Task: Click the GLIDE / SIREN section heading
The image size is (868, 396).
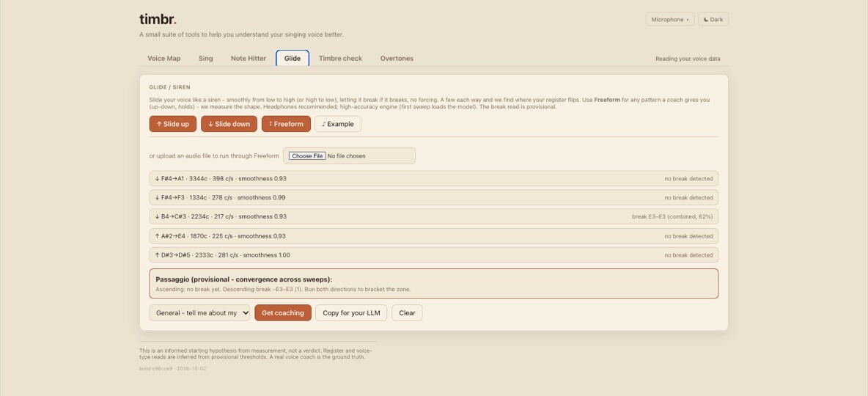Action: tap(170, 87)
